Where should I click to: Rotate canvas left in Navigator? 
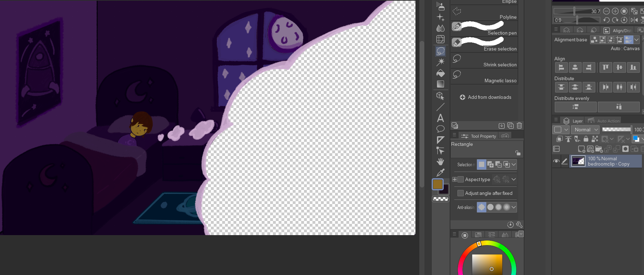click(606, 20)
